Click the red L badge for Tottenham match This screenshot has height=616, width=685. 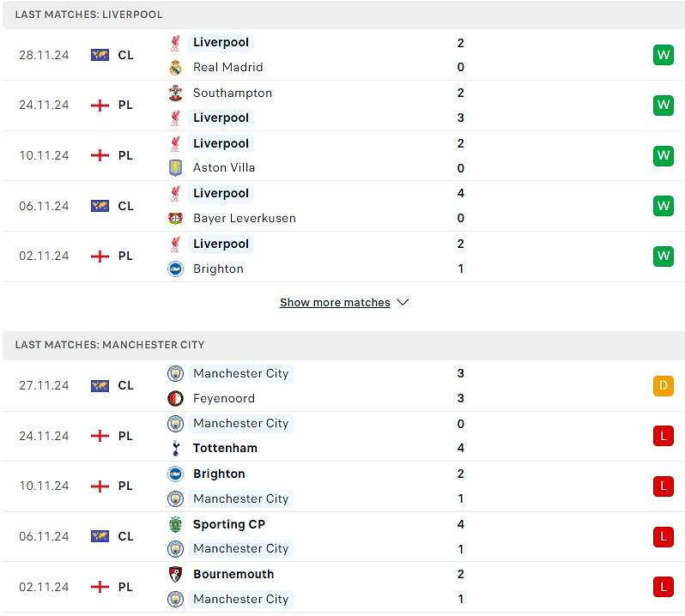coord(664,436)
